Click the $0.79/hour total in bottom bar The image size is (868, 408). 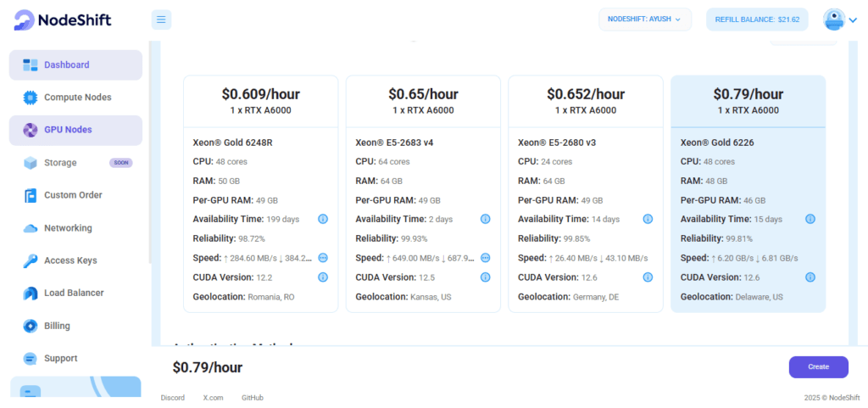tap(207, 367)
